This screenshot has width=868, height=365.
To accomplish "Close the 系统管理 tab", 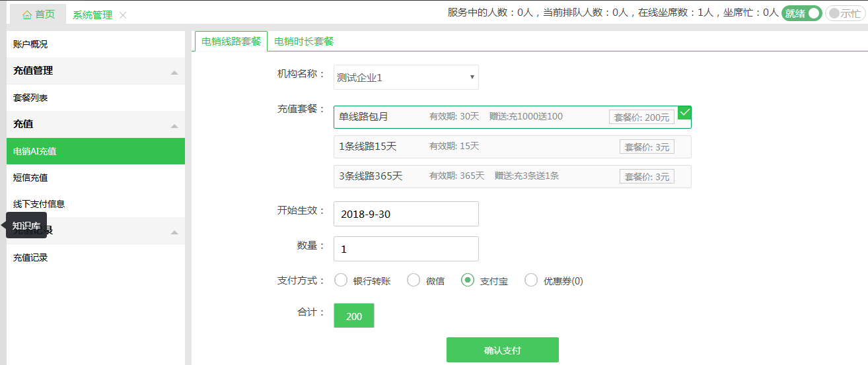I will (x=123, y=15).
